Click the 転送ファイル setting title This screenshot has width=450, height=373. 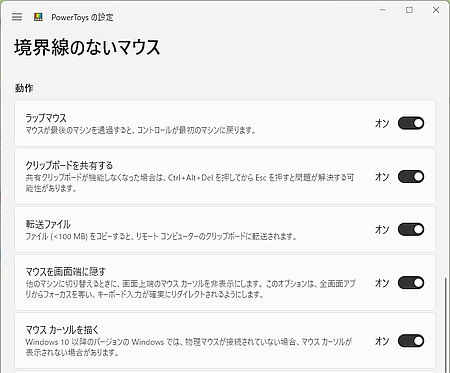[48, 224]
